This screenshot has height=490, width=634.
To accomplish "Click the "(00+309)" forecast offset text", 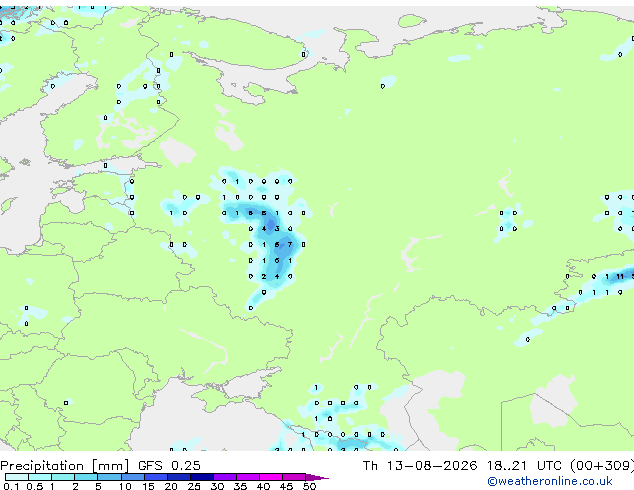I will (x=602, y=466).
